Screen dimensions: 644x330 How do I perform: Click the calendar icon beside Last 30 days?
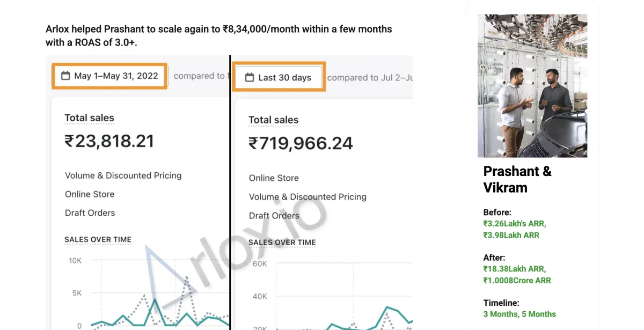pos(249,78)
